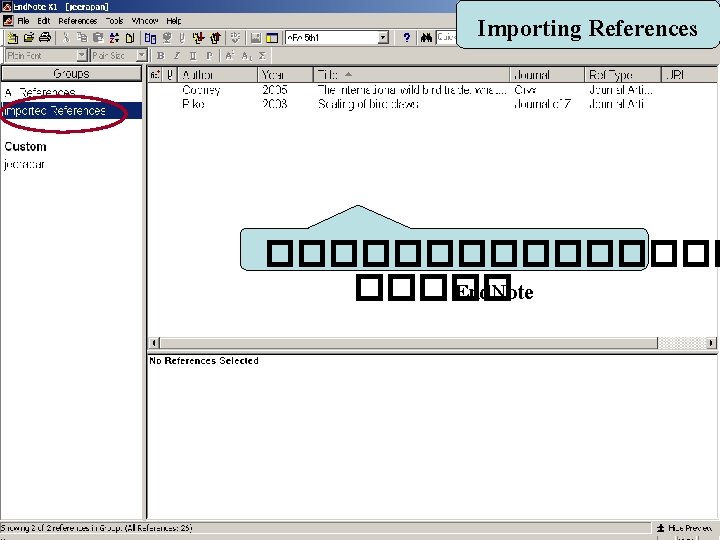This screenshot has height=540, width=720.
Task: Click the Export arrow icon
Action: tap(215, 38)
